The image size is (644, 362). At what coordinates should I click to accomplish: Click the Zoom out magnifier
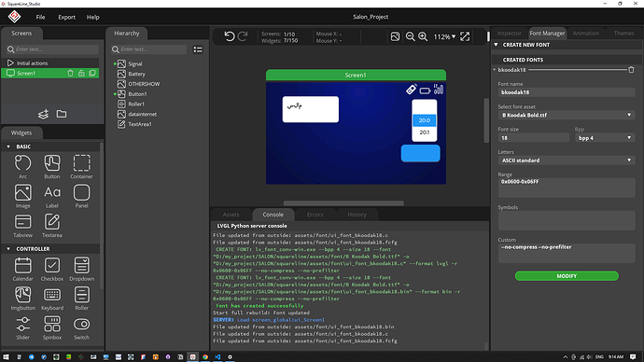click(410, 36)
